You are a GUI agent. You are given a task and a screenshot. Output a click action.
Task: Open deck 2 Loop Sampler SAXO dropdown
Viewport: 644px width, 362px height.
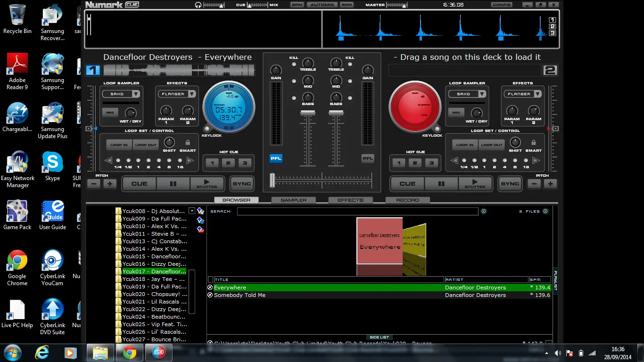467,94
